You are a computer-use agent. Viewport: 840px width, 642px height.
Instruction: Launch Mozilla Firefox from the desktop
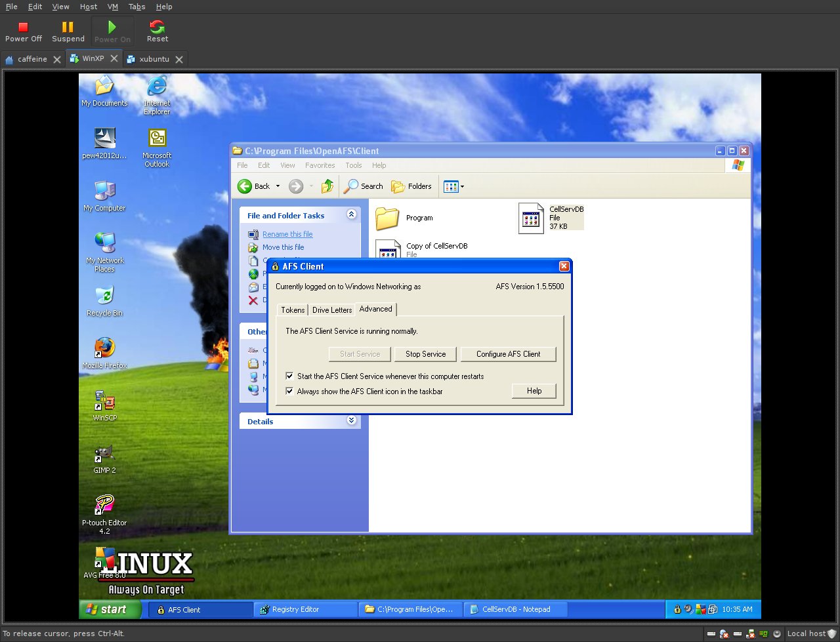(104, 353)
